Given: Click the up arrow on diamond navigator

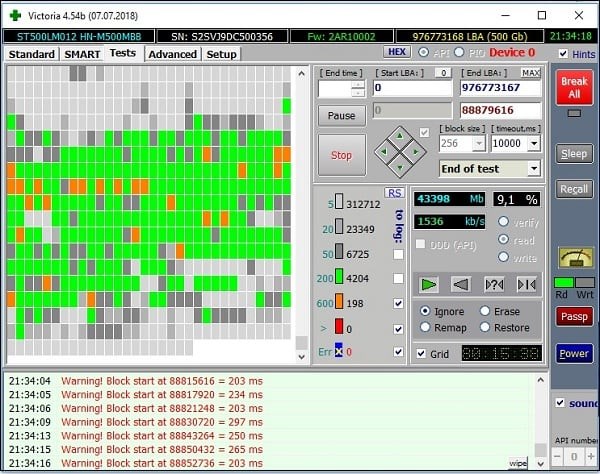Looking at the screenshot, I should 400,136.
